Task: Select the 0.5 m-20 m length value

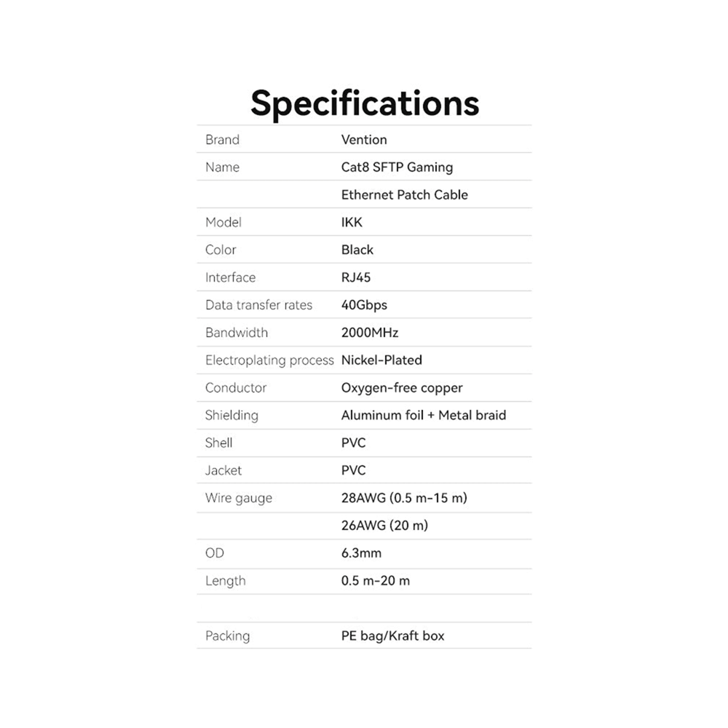Action: coord(375,581)
